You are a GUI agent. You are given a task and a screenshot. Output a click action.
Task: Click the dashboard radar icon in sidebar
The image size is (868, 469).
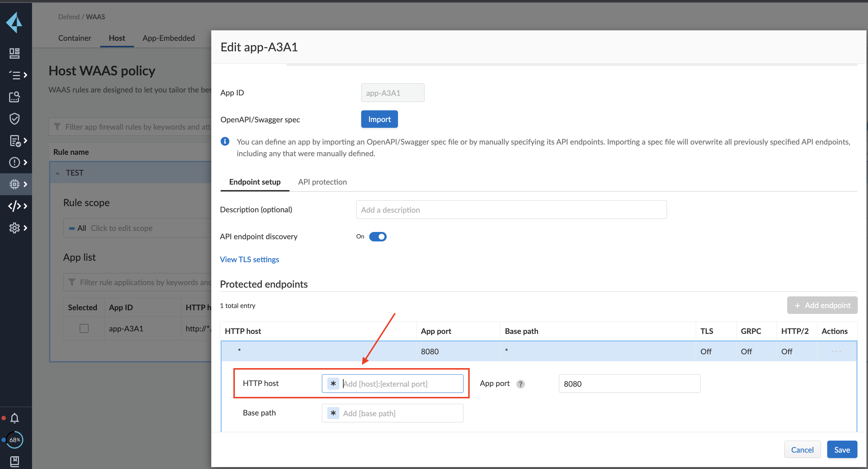point(15,53)
